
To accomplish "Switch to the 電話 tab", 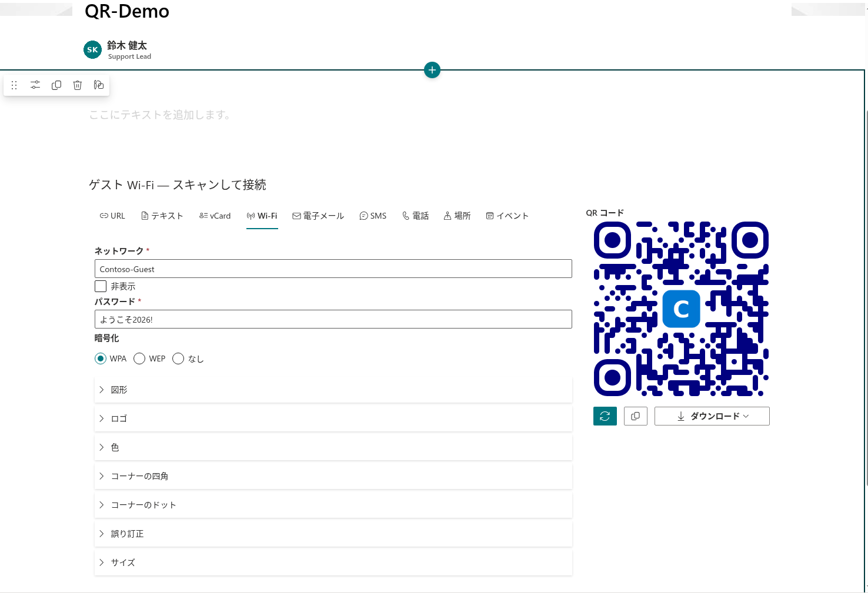I will 415,216.
